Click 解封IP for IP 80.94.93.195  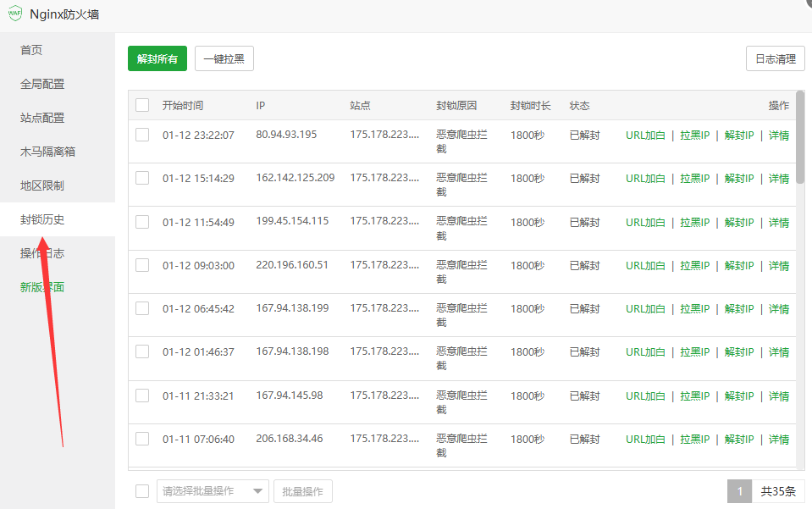coord(739,136)
